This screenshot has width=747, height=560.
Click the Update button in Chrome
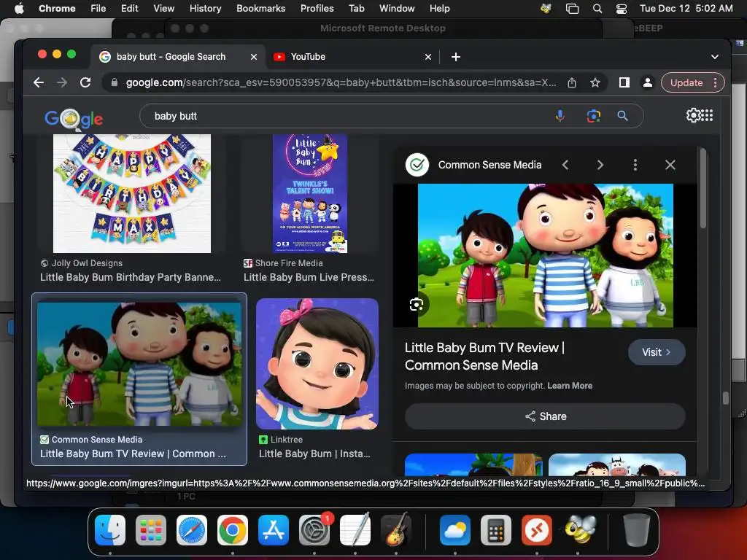coord(686,82)
